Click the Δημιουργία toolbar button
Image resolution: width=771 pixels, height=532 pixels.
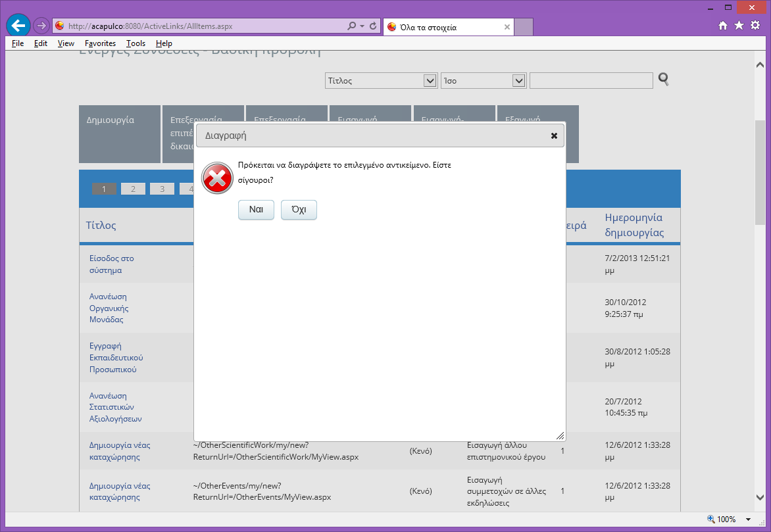click(120, 134)
